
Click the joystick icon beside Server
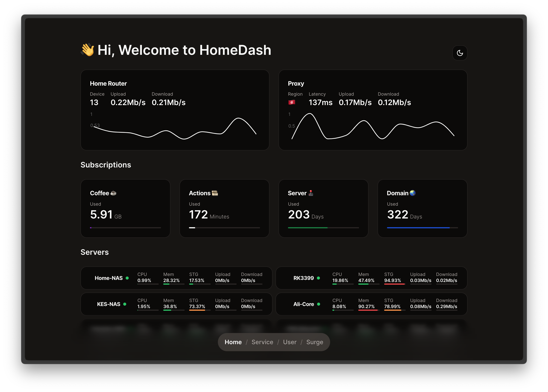tap(311, 193)
